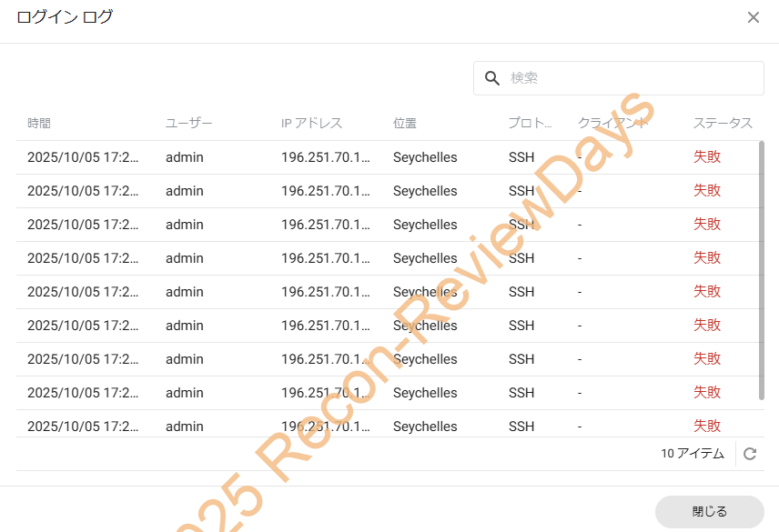Screen dimensions: 779x532
Task: Click the magnifier icon in the search box
Action: 492,78
